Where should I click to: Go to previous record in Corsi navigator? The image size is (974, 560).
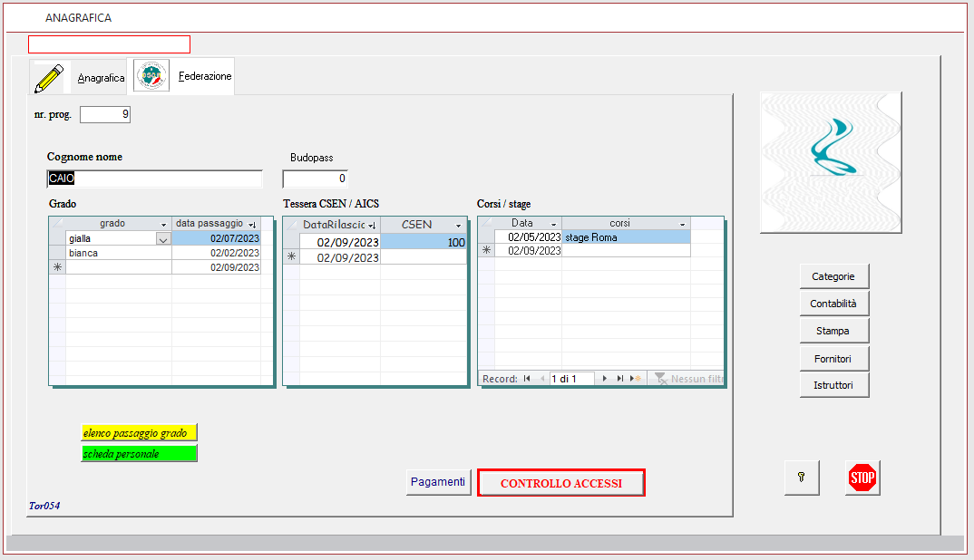click(542, 378)
